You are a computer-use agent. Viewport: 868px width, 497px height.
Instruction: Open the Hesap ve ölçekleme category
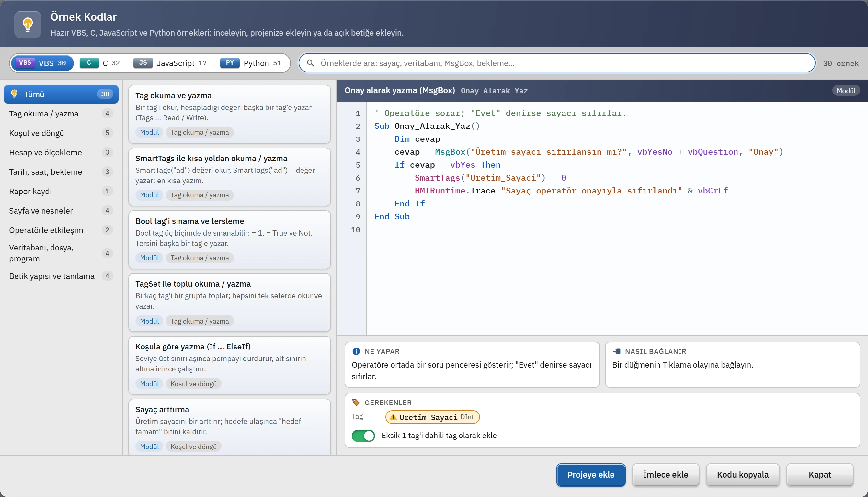(61, 152)
